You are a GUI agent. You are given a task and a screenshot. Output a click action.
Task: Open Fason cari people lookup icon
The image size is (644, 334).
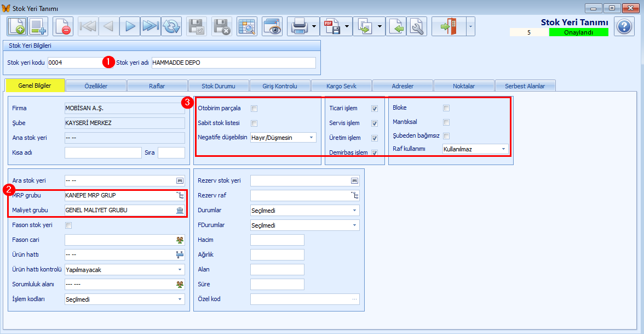180,239
